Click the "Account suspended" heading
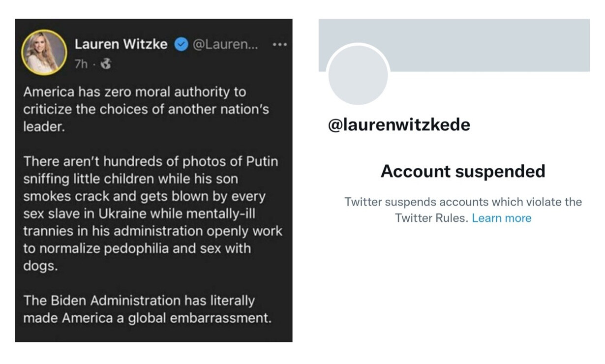The image size is (605, 364). pyautogui.click(x=463, y=171)
